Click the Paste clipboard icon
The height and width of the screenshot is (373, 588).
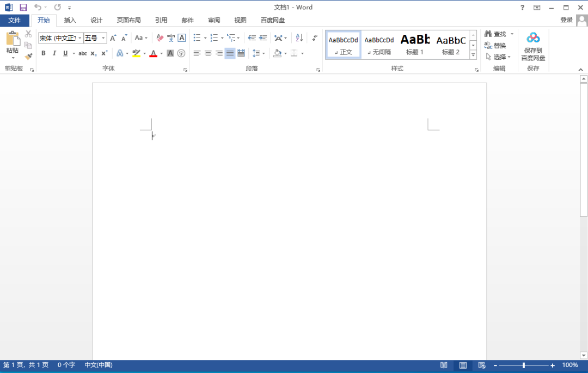13,39
